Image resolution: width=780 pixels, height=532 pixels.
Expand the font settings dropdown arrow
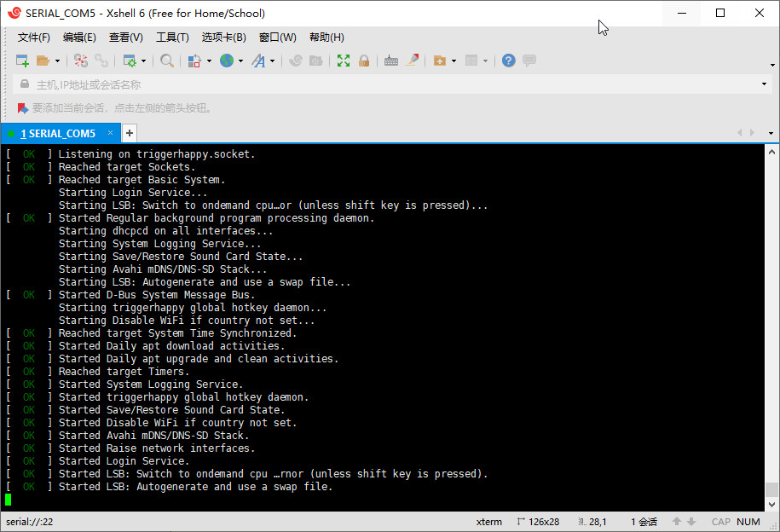pyautogui.click(x=273, y=61)
